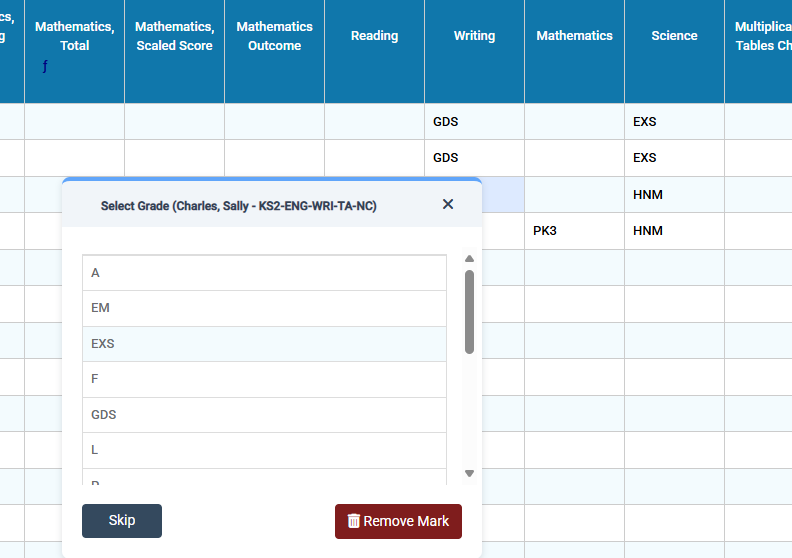Choose grade L in the list

point(264,450)
